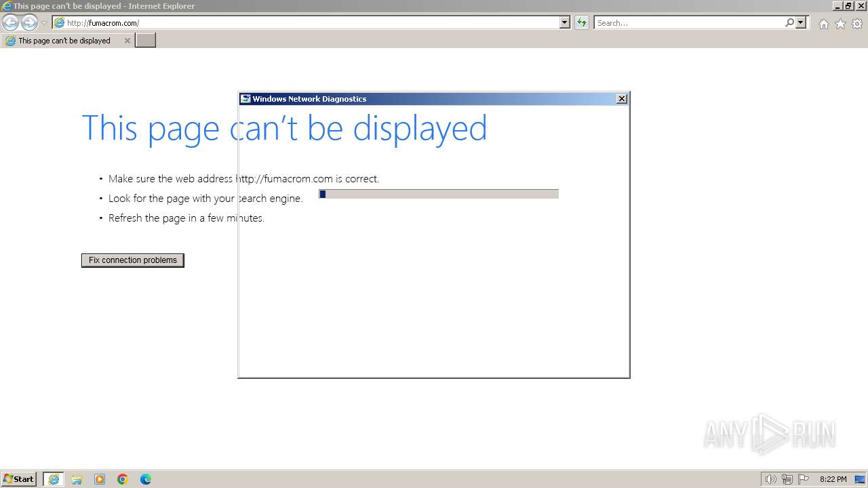Open File Explorer from the taskbar
The height and width of the screenshot is (488, 868).
pyautogui.click(x=77, y=479)
